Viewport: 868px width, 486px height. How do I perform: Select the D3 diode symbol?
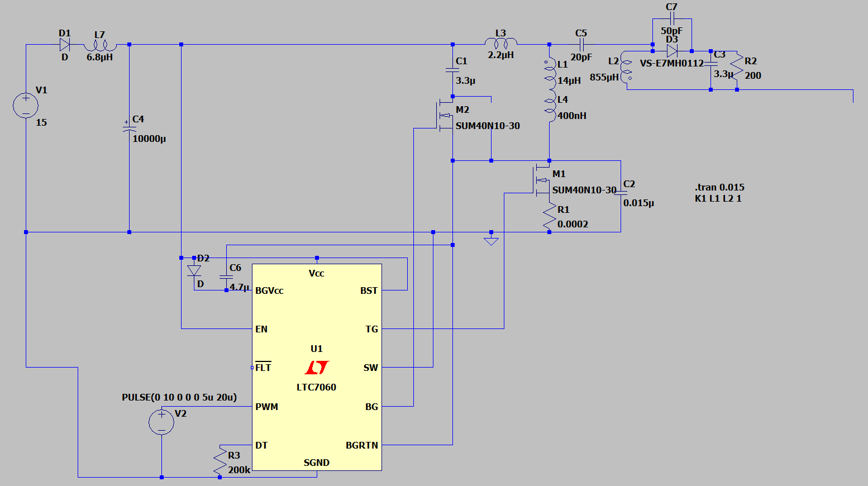coord(672,51)
